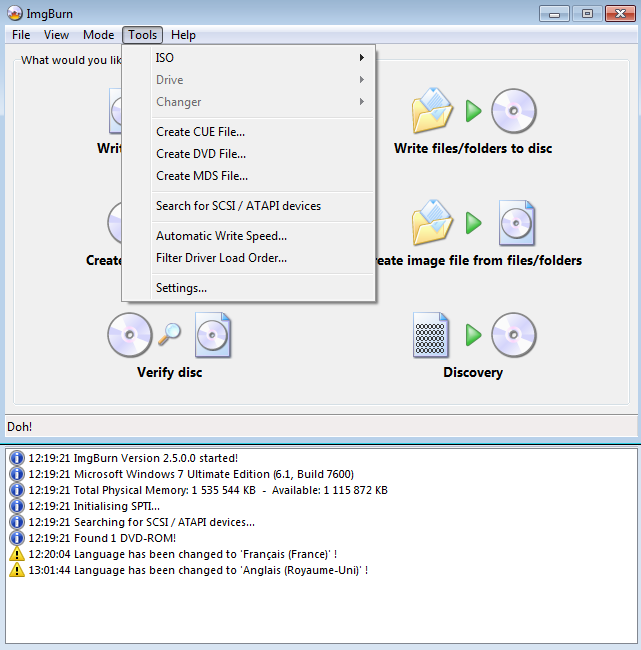Click the Drive submenu arrow
641x650 pixels.
coord(362,80)
